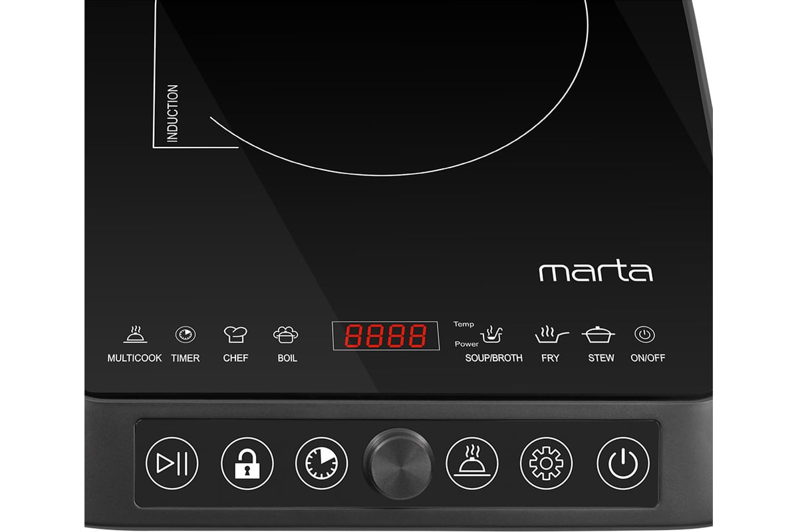
Task: Click the Temp indicator label
Action: [x=464, y=325]
